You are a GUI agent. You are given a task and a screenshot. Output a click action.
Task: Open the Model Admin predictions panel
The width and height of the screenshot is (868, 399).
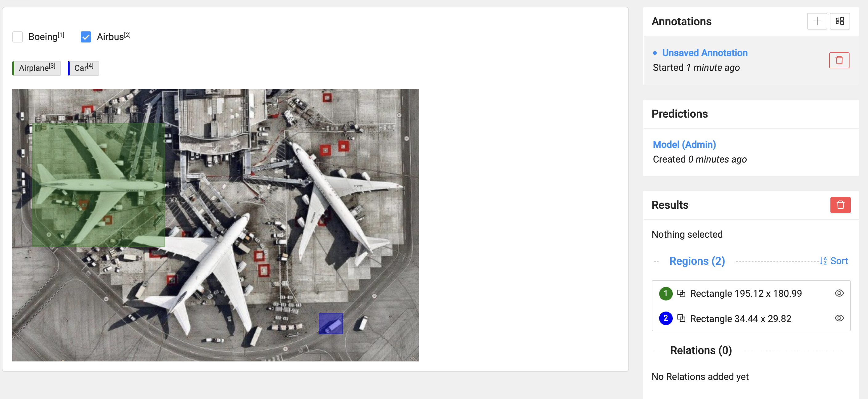click(x=685, y=144)
